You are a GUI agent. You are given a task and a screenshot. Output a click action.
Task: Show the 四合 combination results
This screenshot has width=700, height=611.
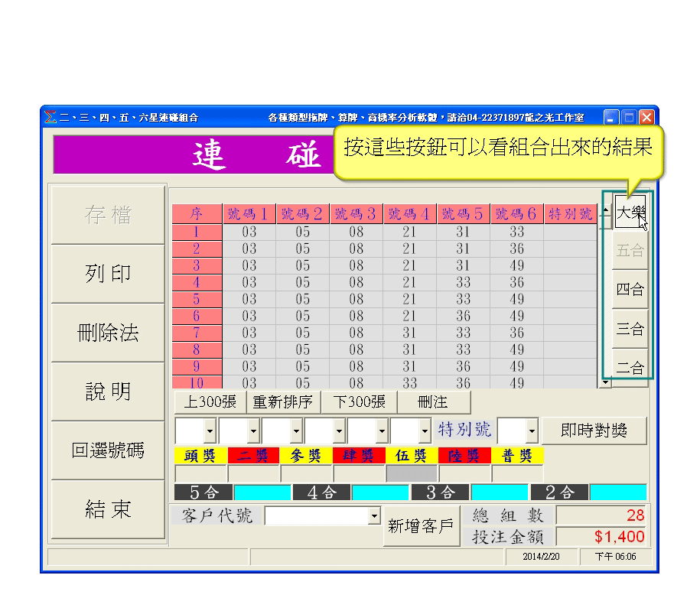(x=630, y=290)
